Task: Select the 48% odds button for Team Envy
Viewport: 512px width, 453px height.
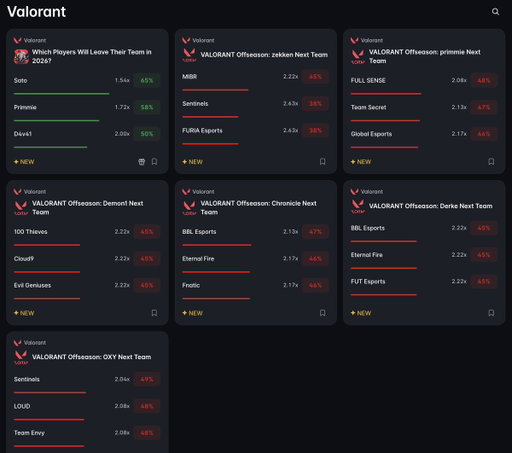Action: click(147, 433)
